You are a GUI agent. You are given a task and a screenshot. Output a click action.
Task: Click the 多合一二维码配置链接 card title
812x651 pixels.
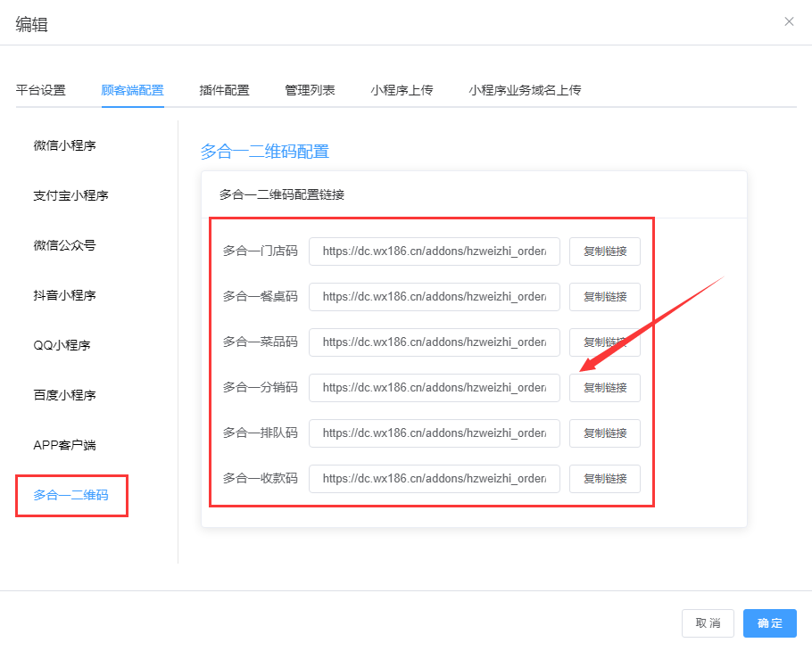point(282,194)
